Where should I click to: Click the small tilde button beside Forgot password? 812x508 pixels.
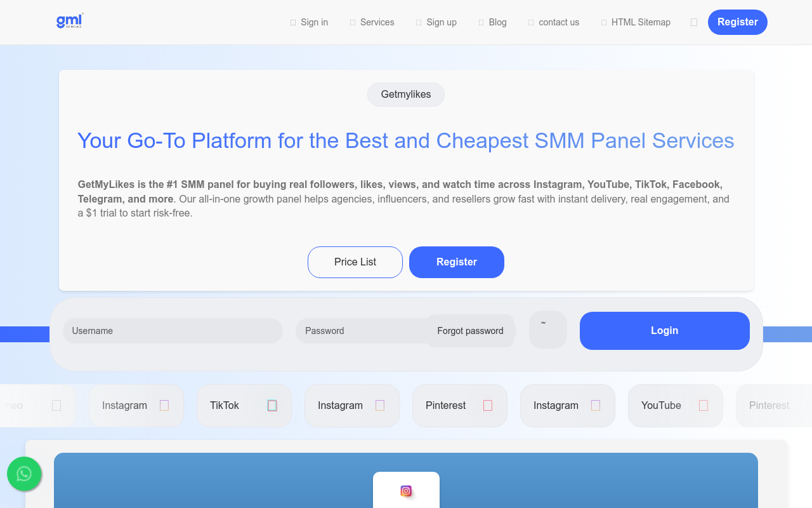coord(548,330)
